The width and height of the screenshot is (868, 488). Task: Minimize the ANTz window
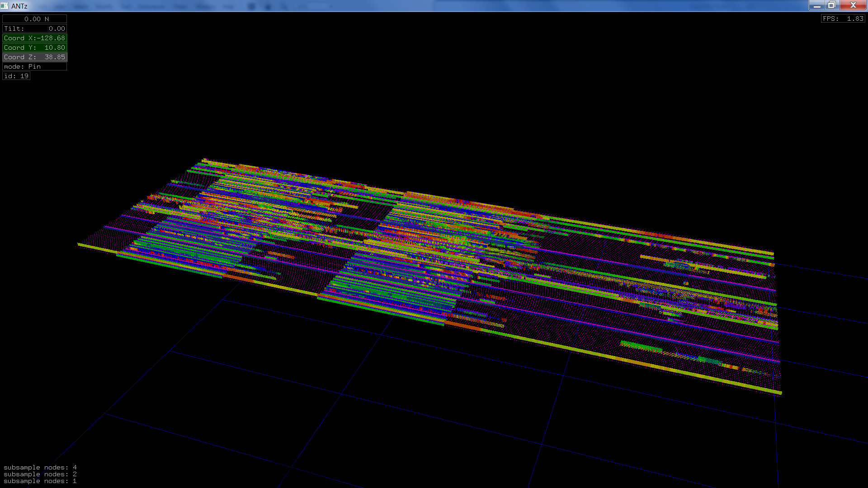tap(816, 5)
